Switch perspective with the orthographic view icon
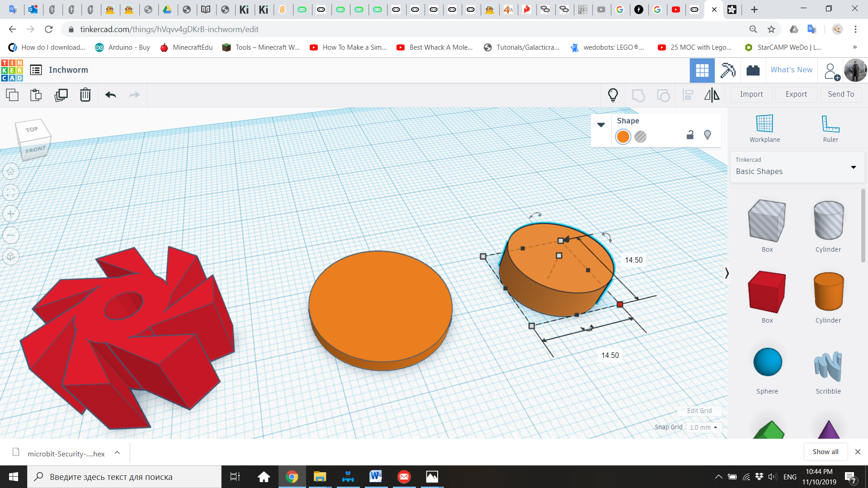The width and height of the screenshot is (868, 488). click(x=11, y=257)
